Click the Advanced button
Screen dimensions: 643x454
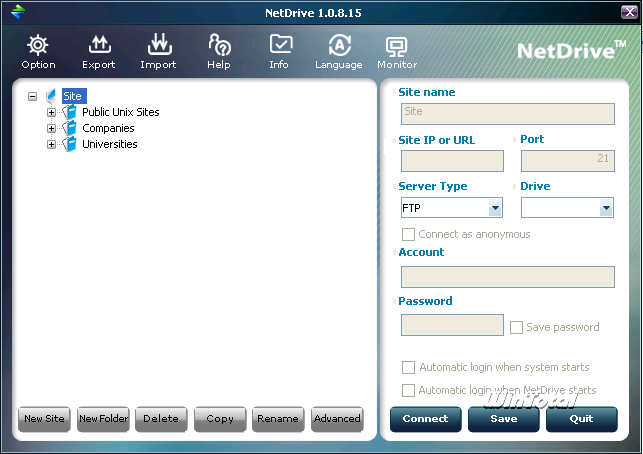[x=337, y=419]
